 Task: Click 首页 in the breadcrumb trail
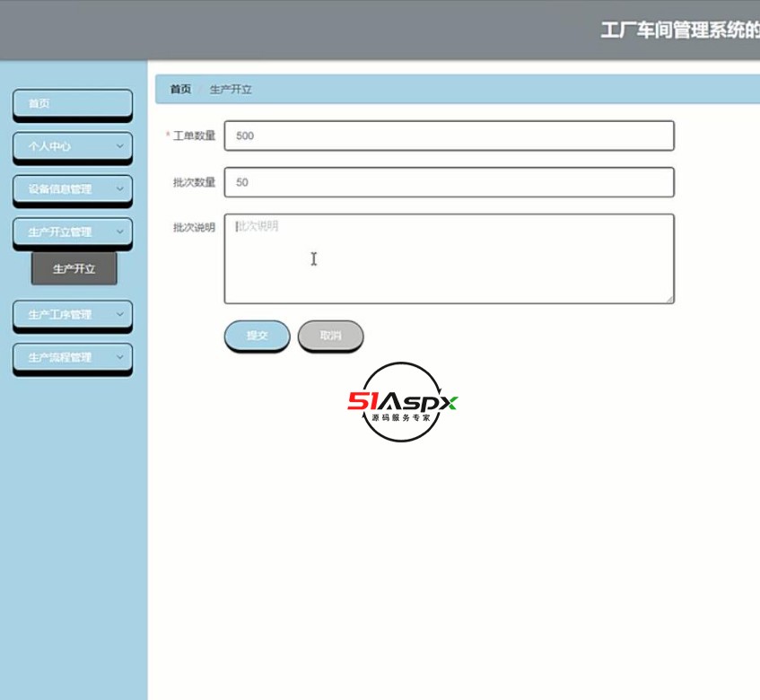(179, 89)
